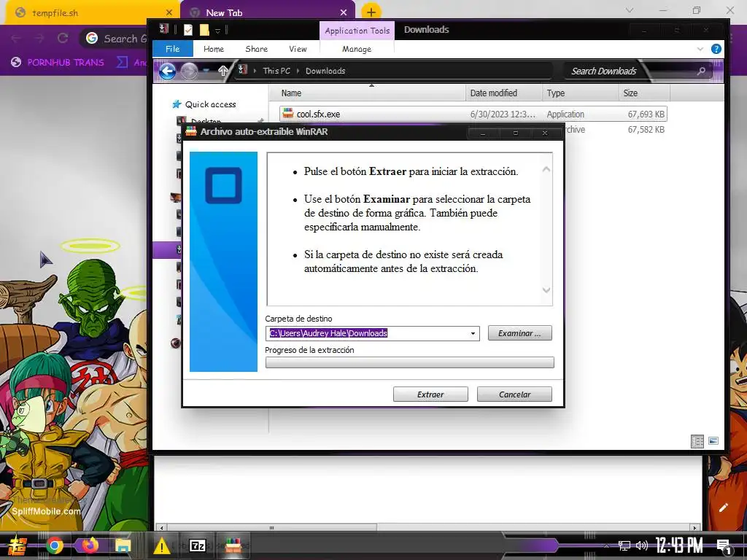Expand the Carpeta de destino dropdown arrow

click(x=473, y=333)
